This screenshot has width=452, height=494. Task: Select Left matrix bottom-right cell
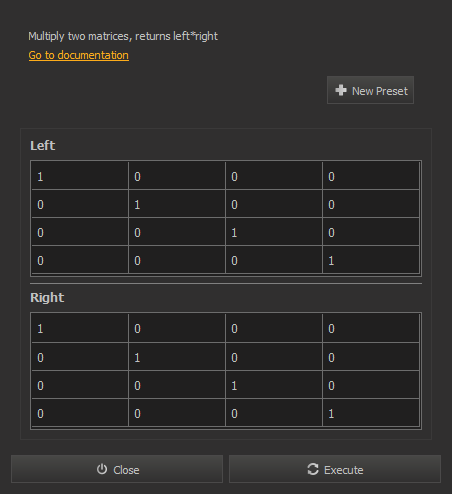pyautogui.click(x=371, y=260)
